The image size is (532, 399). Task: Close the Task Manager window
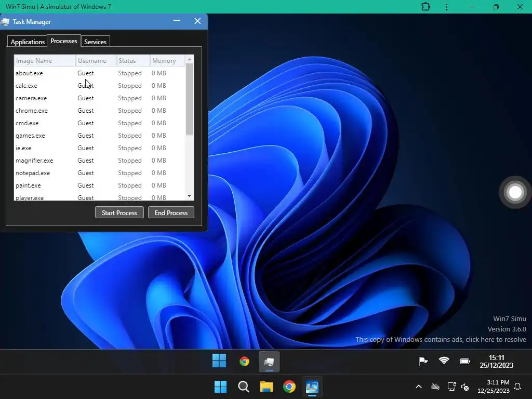[197, 21]
